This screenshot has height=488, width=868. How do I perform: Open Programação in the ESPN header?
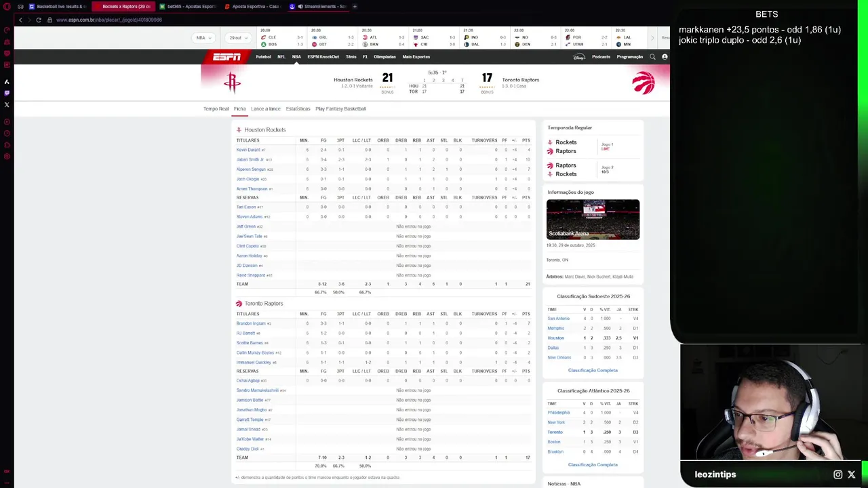[630, 57]
